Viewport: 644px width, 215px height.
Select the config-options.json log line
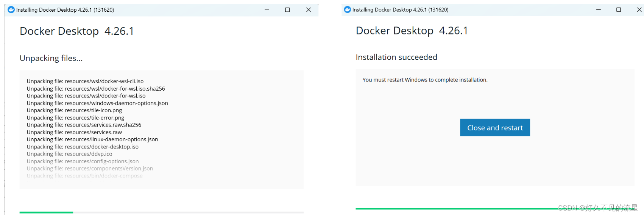83,161
